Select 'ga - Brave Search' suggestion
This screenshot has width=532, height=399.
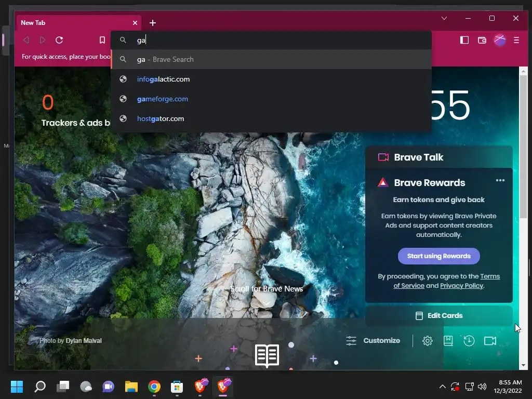point(271,59)
